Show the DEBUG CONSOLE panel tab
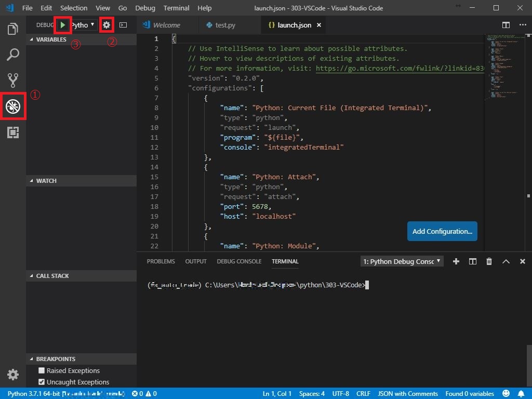This screenshot has height=399, width=532. (239, 261)
